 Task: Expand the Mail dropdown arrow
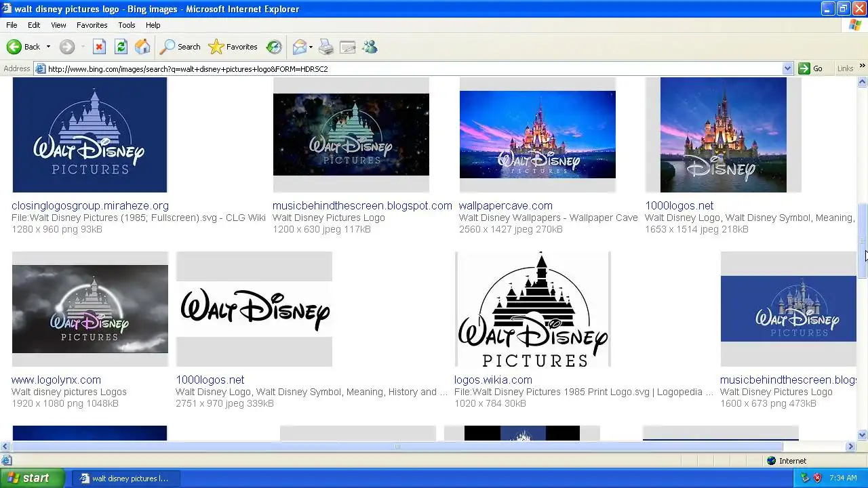tap(311, 47)
